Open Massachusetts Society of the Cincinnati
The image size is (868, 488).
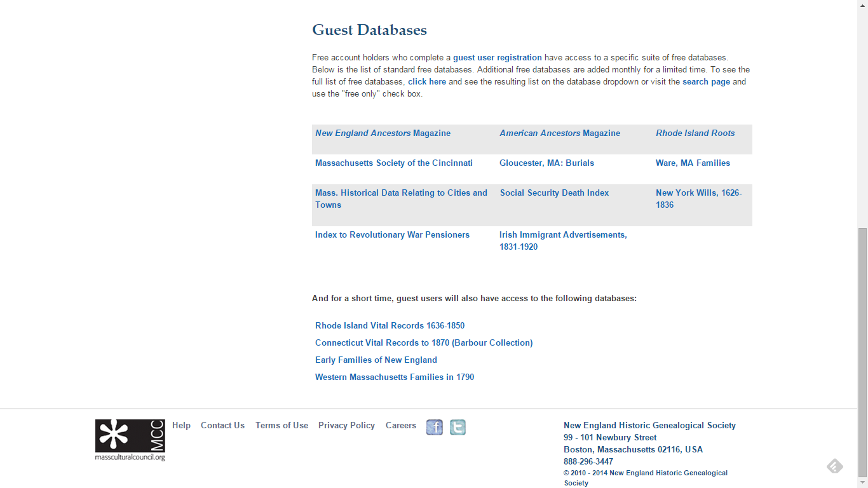pyautogui.click(x=394, y=163)
